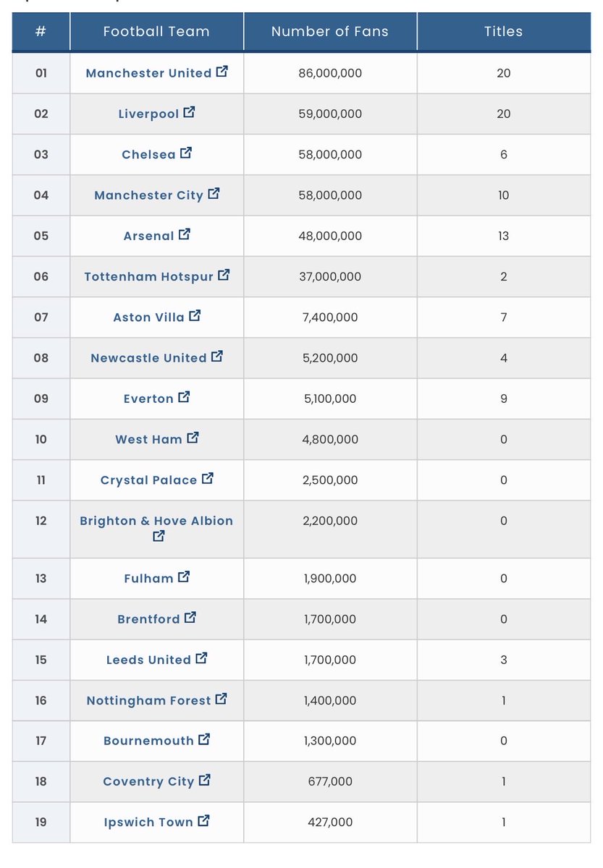Open the West Ham team link
This screenshot has width=603, height=868.
(x=148, y=439)
